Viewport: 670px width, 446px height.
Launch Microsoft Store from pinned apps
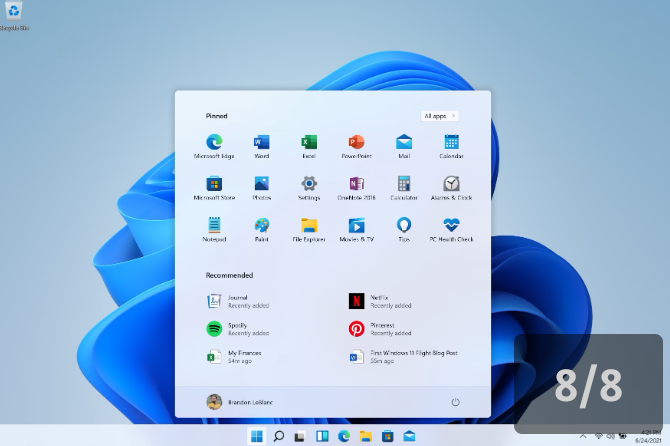pyautogui.click(x=214, y=185)
